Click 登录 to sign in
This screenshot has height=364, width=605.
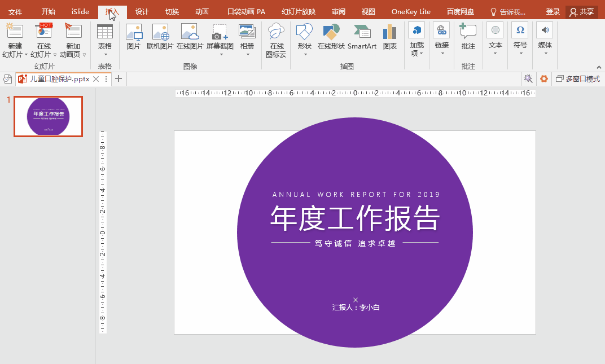tap(553, 12)
